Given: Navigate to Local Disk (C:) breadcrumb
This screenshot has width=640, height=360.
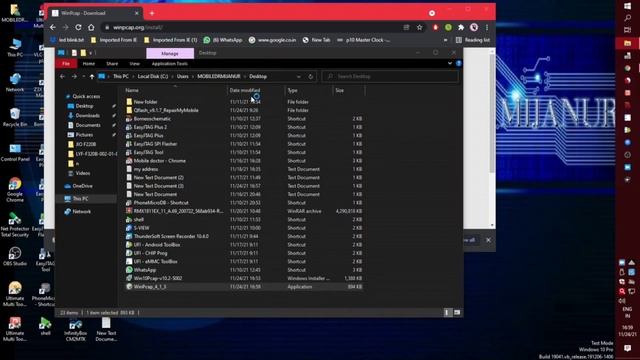Looking at the screenshot, I should coord(153,76).
